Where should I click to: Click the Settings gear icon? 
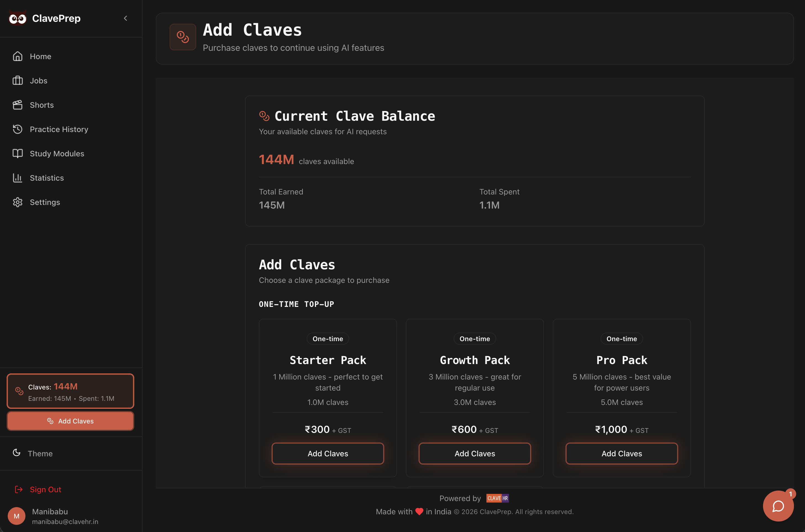pyautogui.click(x=18, y=202)
